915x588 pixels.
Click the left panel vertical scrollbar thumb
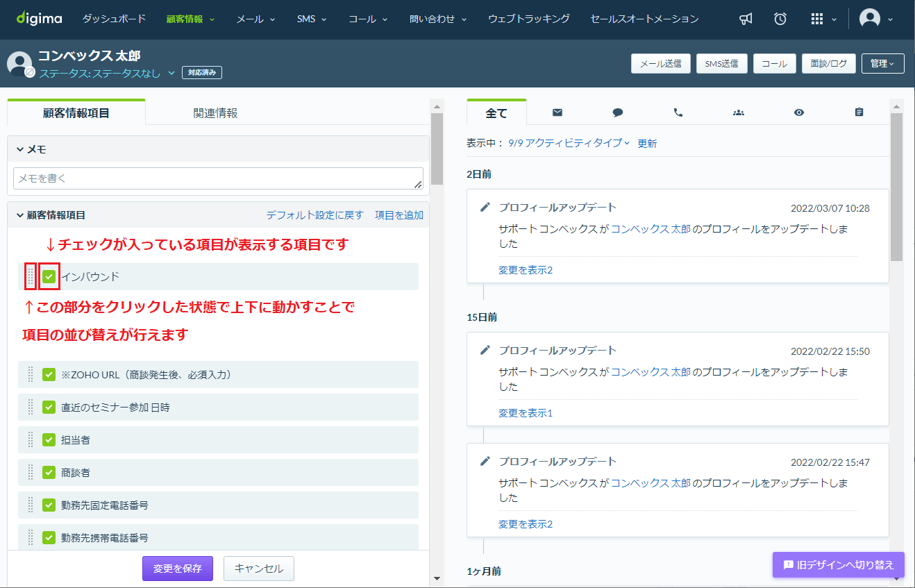(x=437, y=149)
